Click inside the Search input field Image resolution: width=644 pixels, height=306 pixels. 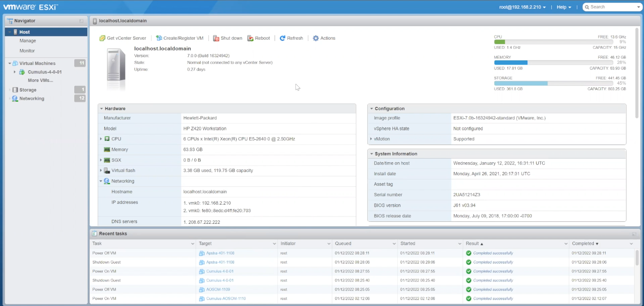point(612,7)
